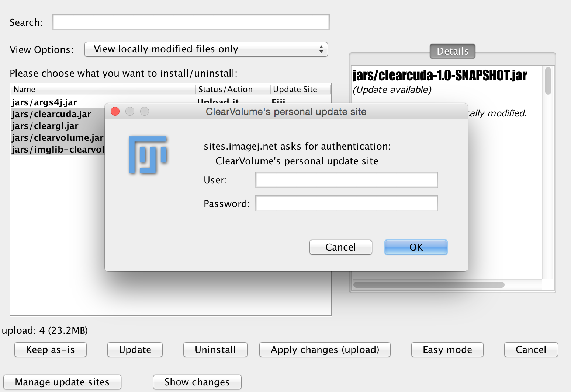
Task: Switch to Easy mode
Action: (447, 350)
